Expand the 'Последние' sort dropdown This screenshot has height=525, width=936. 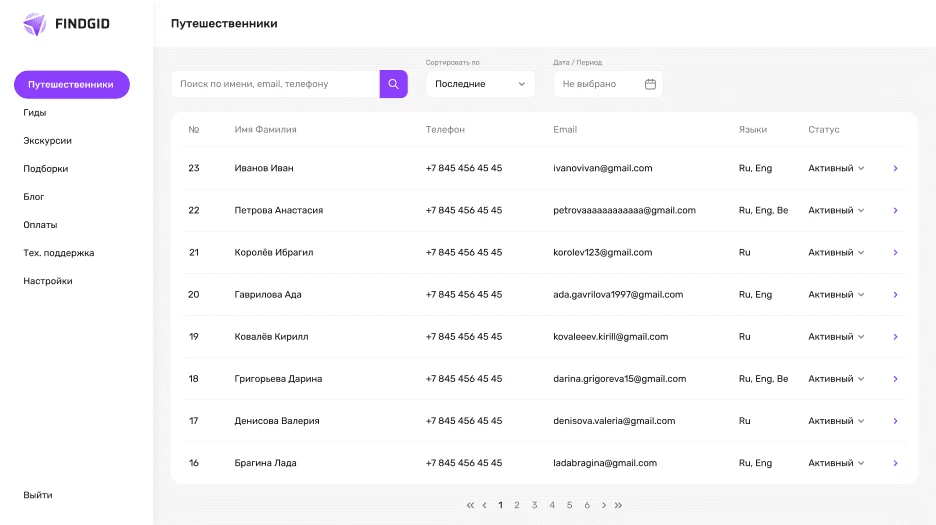(x=480, y=84)
